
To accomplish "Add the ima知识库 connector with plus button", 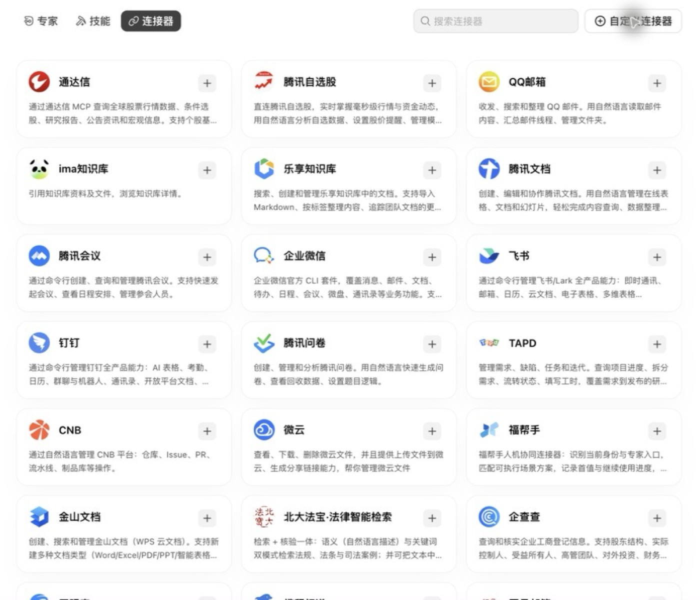I will (207, 170).
